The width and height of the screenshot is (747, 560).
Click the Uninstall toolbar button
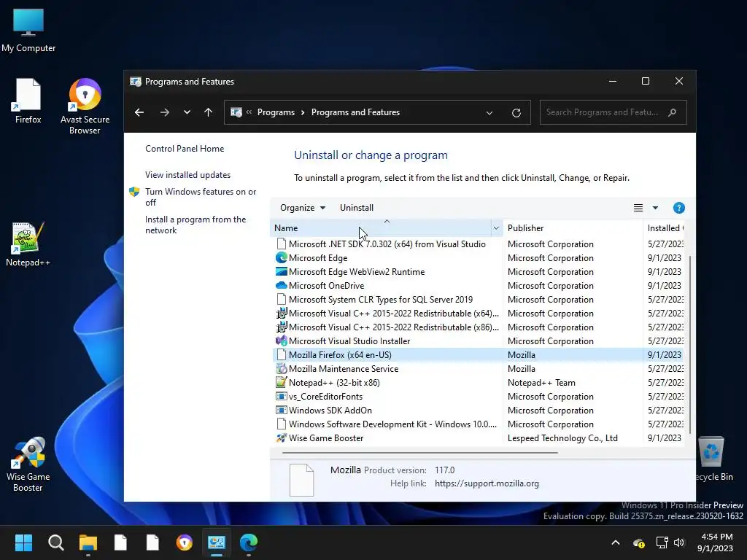[x=356, y=208]
